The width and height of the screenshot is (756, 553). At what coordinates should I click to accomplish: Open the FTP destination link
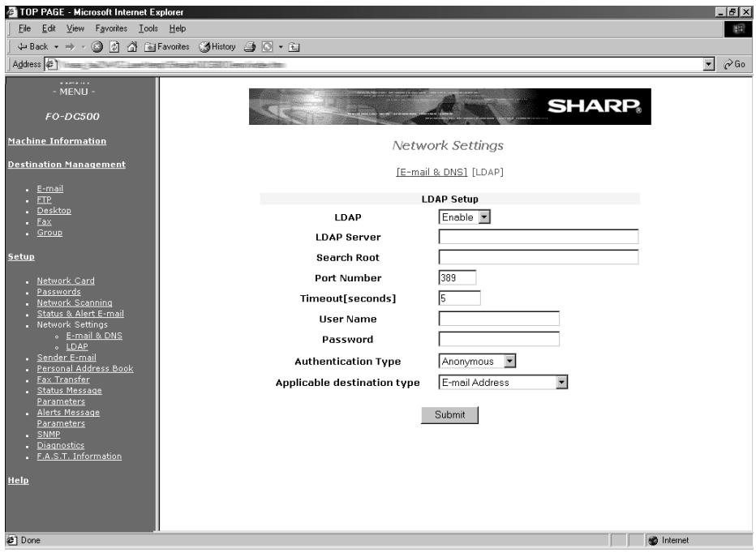44,199
